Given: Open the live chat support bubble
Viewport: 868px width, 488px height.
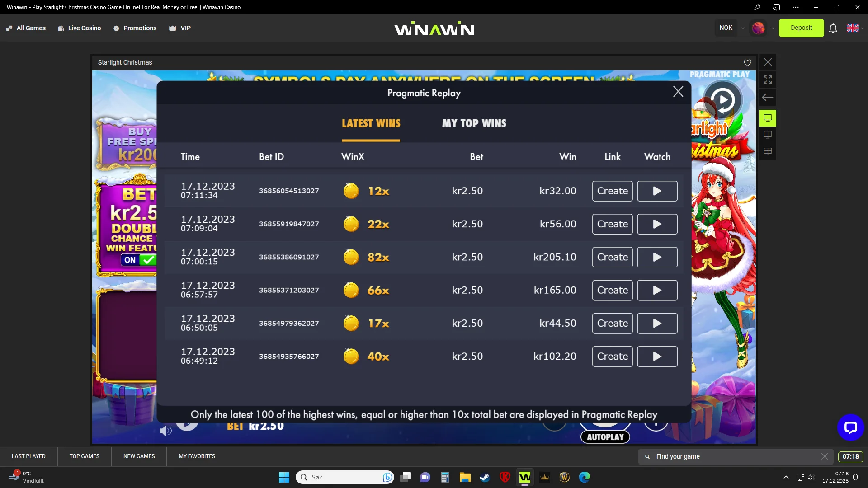Looking at the screenshot, I should click(850, 427).
